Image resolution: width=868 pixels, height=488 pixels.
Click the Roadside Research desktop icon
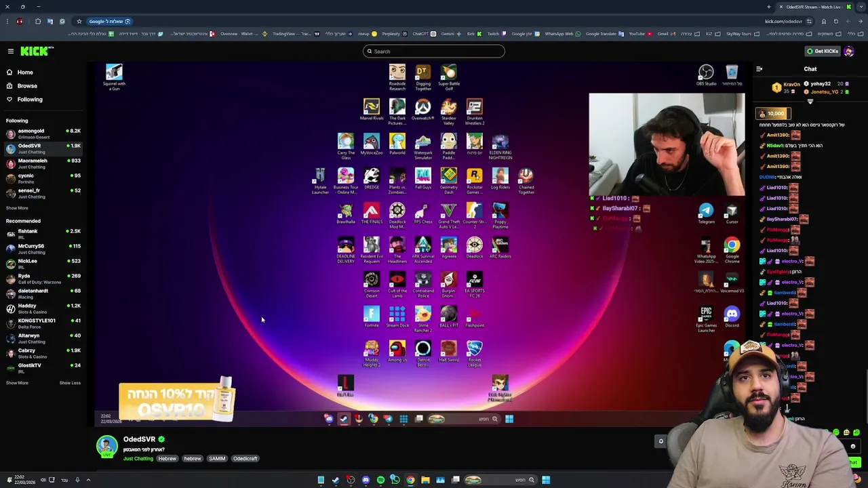tap(397, 77)
